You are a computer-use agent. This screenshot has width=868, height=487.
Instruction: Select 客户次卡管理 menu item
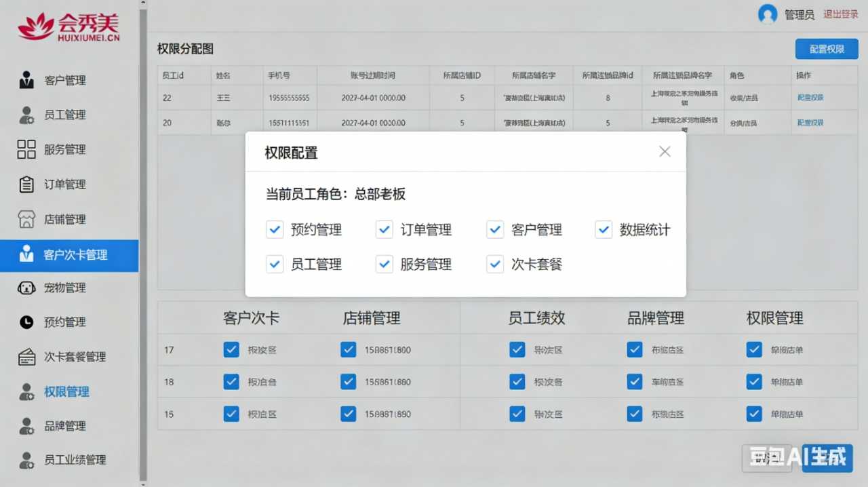pos(75,255)
